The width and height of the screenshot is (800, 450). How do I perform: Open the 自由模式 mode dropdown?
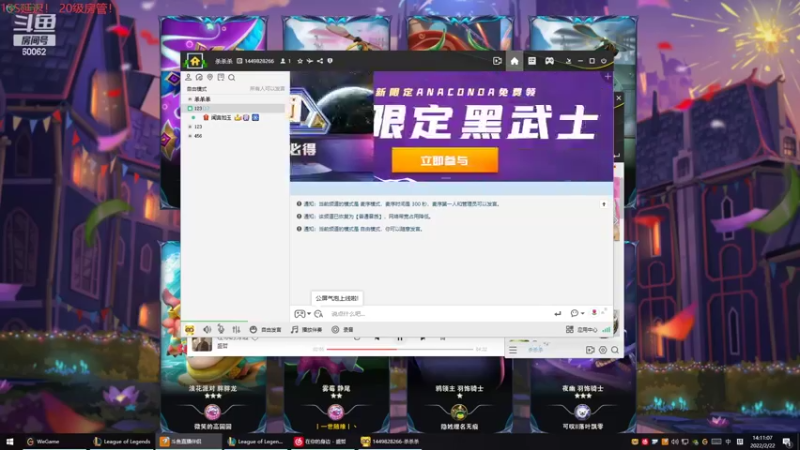pos(197,89)
